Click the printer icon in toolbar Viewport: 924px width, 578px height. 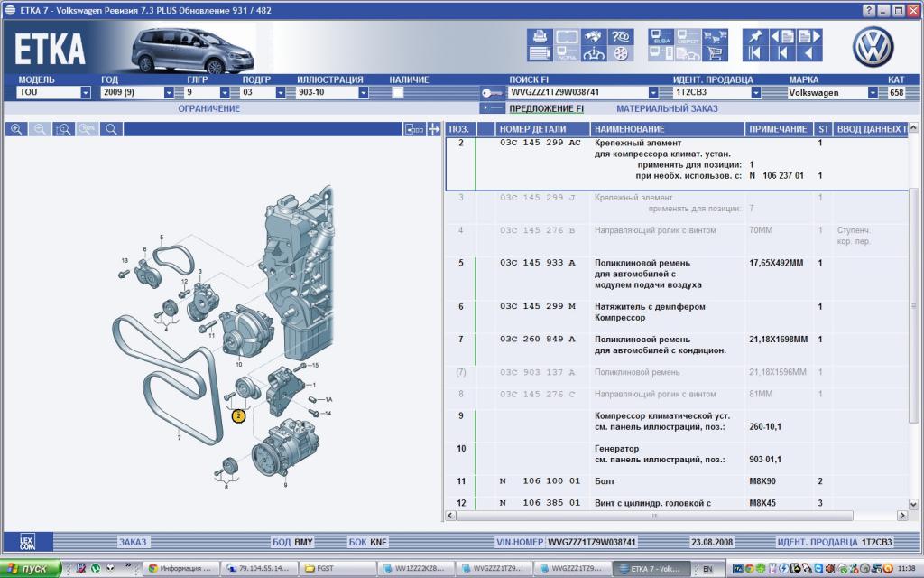coord(540,36)
